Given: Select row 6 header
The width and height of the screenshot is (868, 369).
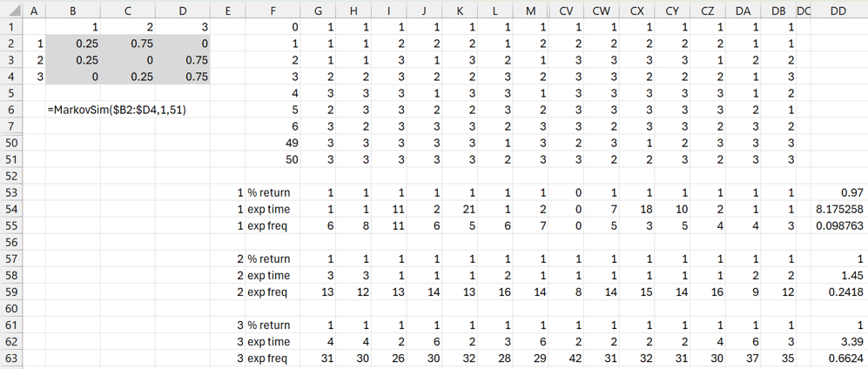Looking at the screenshot, I should coord(12,111).
